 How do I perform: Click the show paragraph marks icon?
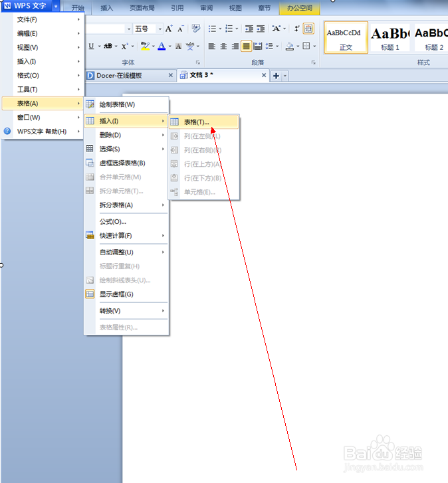(296, 29)
